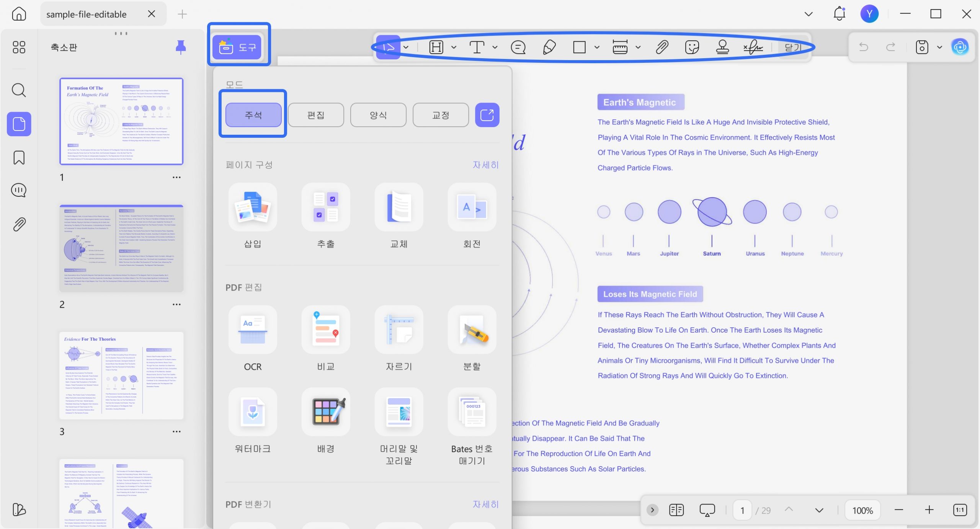
Task: Undo the last action
Action: 864,47
